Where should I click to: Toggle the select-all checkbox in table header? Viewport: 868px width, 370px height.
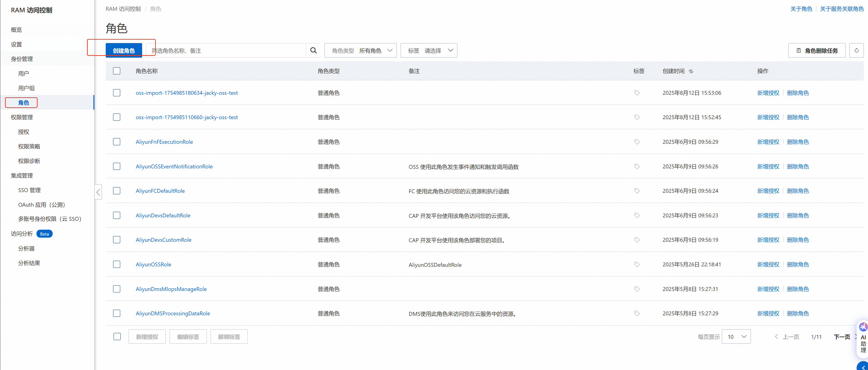point(117,71)
